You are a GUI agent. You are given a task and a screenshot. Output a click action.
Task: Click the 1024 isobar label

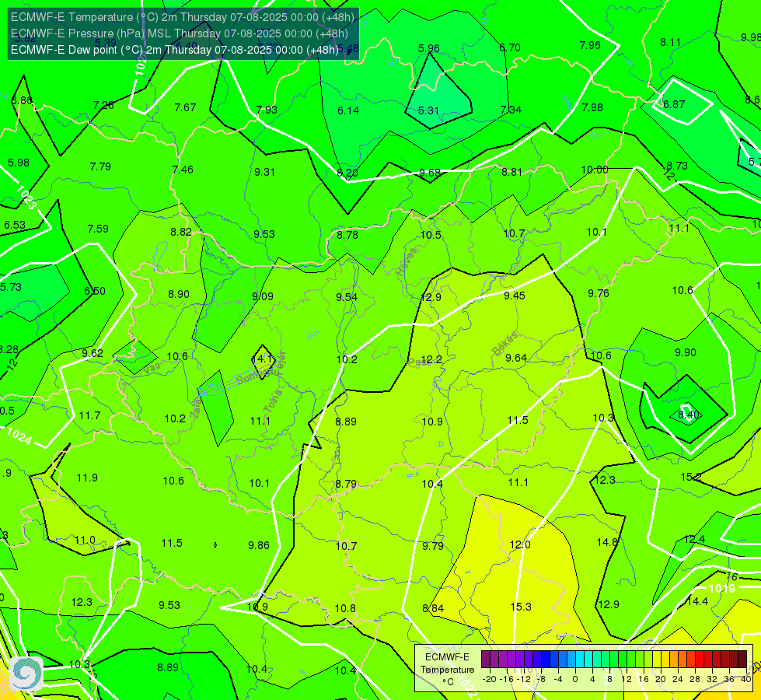click(x=20, y=436)
